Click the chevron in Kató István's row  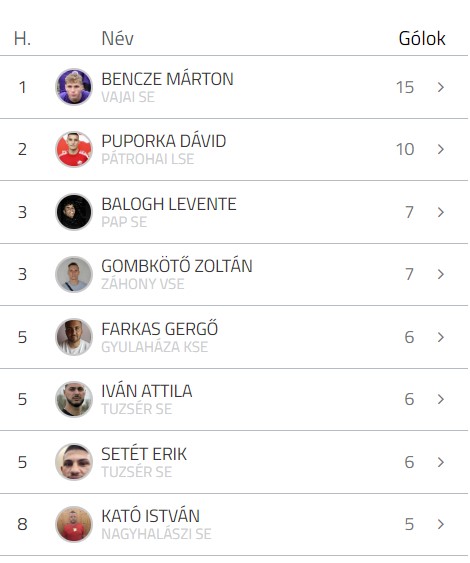pyautogui.click(x=441, y=524)
